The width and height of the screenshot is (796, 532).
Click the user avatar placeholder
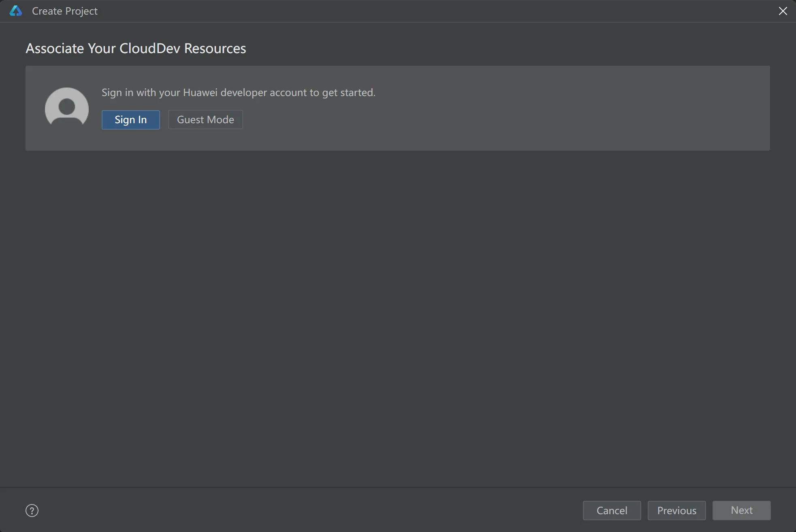click(x=67, y=107)
